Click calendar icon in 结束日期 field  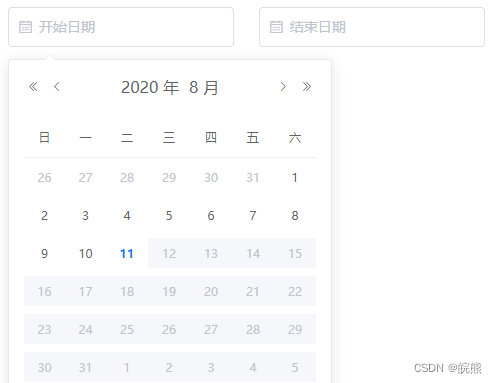[276, 27]
